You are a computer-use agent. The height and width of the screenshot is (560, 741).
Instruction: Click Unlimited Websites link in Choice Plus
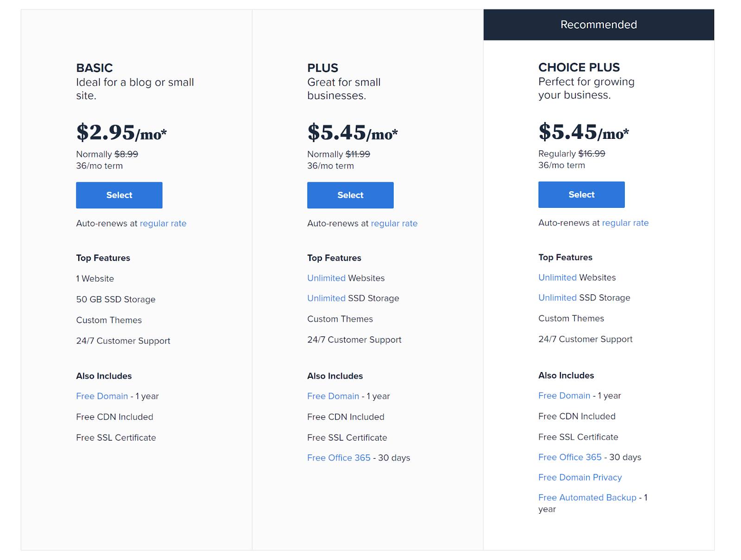[557, 278]
